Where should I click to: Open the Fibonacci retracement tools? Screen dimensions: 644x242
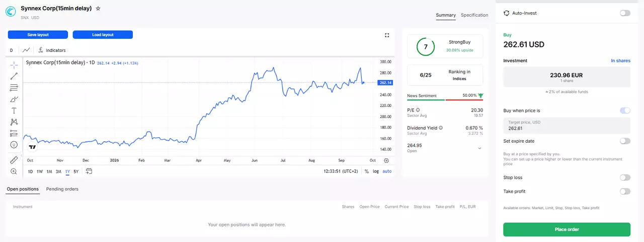point(14,88)
